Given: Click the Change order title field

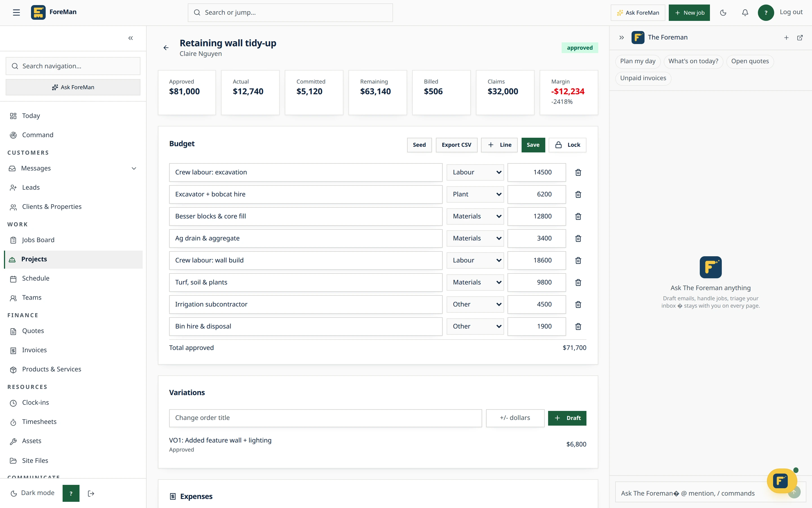Looking at the screenshot, I should 325,418.
